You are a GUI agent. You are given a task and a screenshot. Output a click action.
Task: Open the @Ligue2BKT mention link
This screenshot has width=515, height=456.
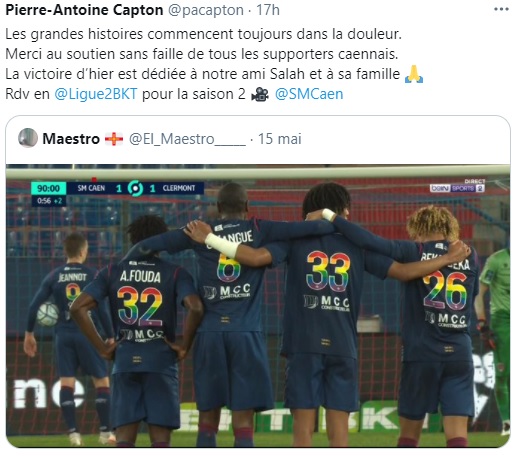tap(96, 94)
